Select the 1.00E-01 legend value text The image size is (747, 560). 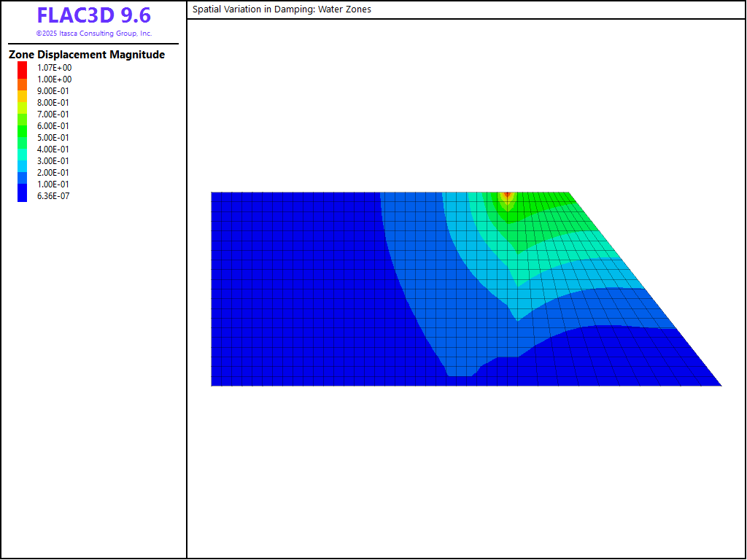click(x=53, y=184)
